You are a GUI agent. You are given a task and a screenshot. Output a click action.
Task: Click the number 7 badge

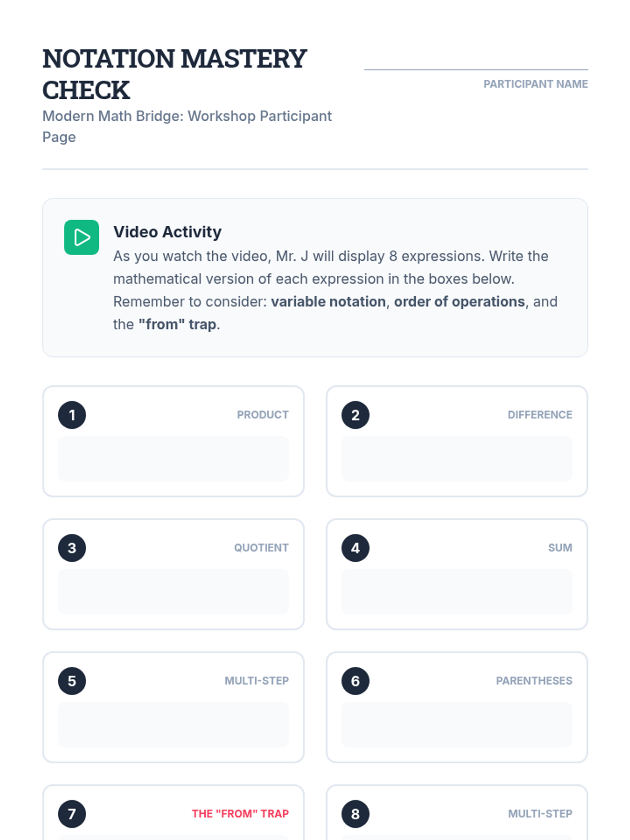coord(72,814)
